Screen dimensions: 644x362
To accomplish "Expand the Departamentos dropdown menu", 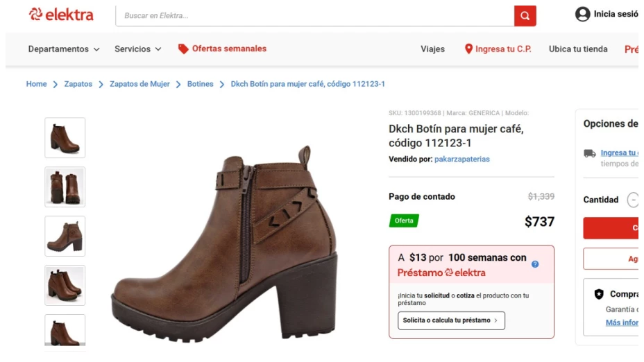I will click(64, 49).
